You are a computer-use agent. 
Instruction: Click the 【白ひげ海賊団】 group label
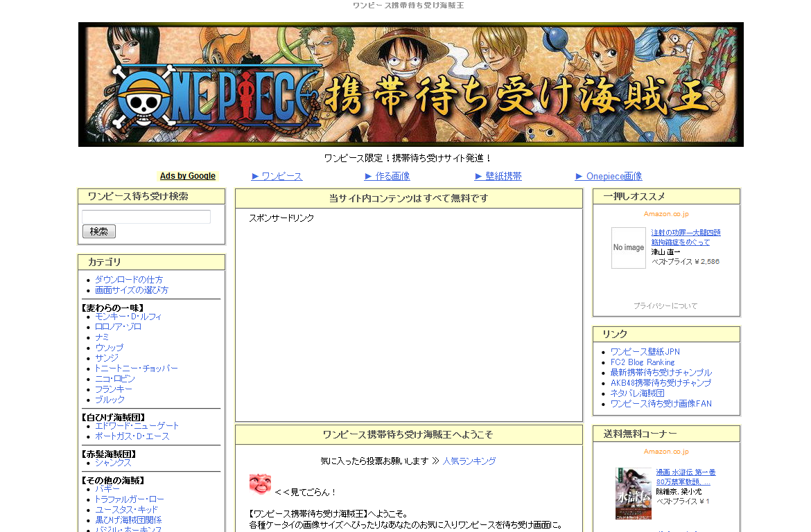(113, 417)
